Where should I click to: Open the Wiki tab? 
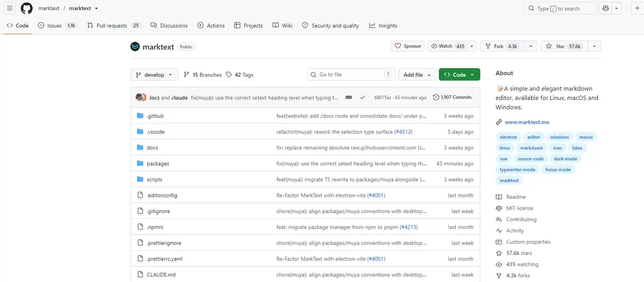(282, 26)
